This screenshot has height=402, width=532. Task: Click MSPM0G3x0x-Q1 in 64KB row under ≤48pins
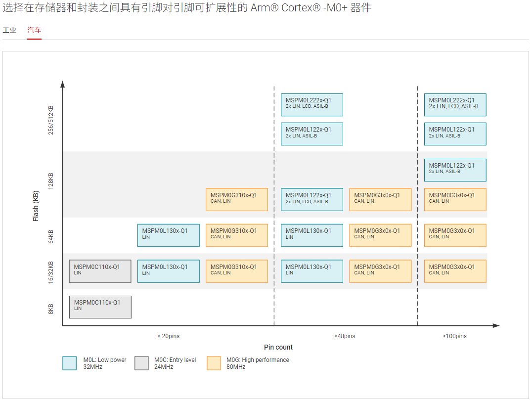[380, 235]
